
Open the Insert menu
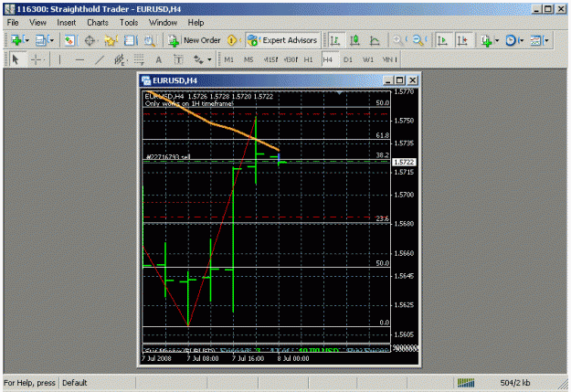[x=67, y=23]
